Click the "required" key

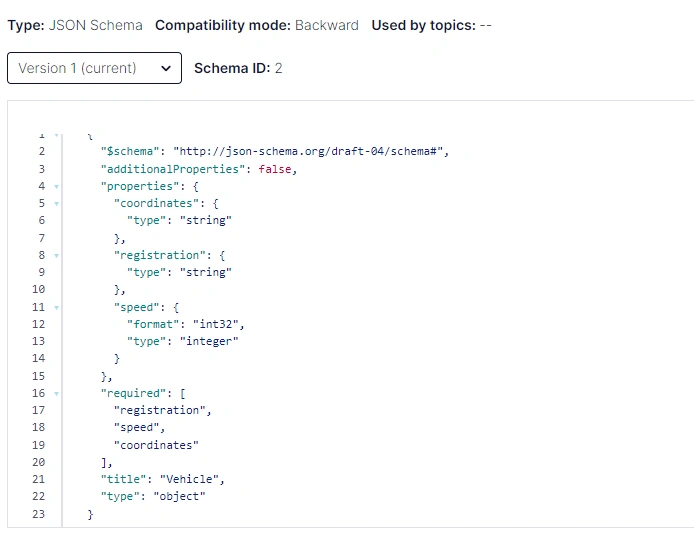coord(133,393)
